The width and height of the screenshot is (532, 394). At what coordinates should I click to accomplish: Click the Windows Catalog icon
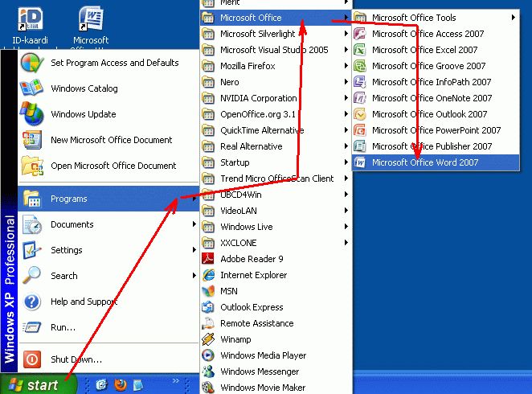[x=32, y=88]
